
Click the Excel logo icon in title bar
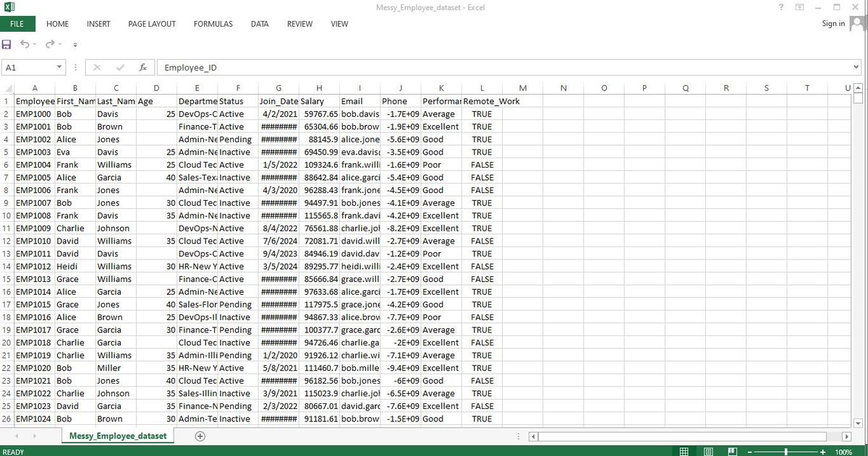tap(10, 7)
